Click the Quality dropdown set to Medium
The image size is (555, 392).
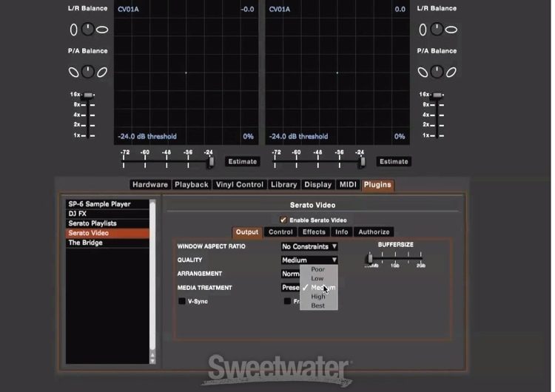coord(309,260)
